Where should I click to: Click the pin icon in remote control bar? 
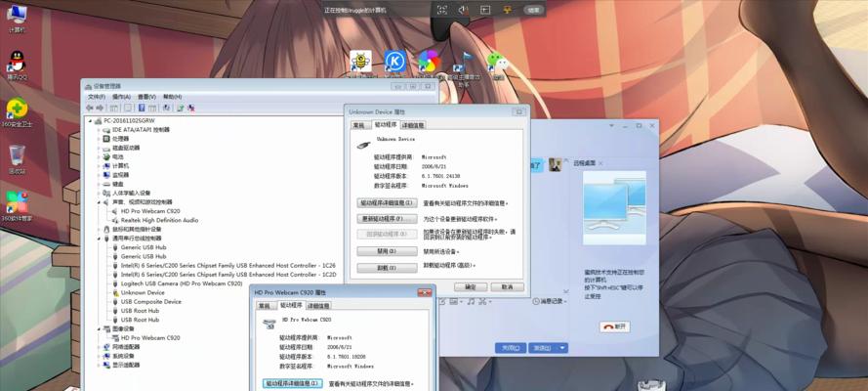[507, 10]
